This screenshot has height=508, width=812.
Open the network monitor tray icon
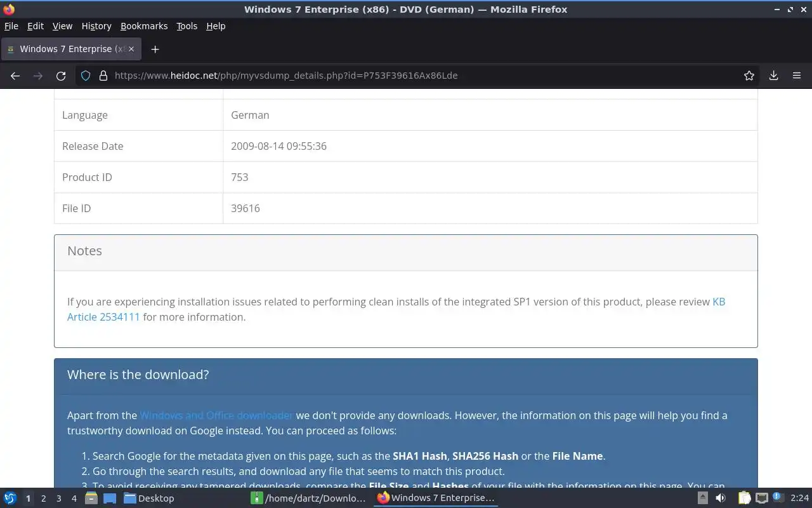761,498
